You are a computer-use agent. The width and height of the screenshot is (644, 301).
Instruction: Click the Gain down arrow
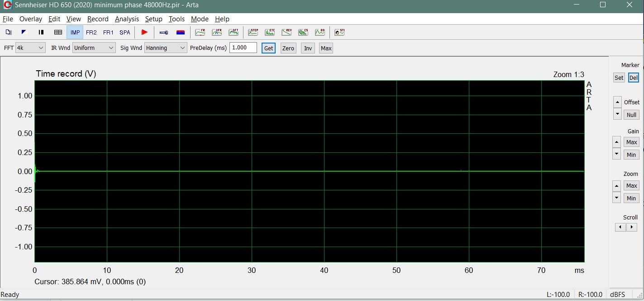pos(616,154)
